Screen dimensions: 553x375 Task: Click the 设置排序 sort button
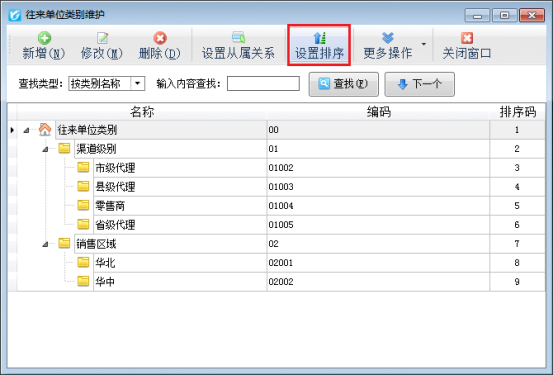[319, 46]
